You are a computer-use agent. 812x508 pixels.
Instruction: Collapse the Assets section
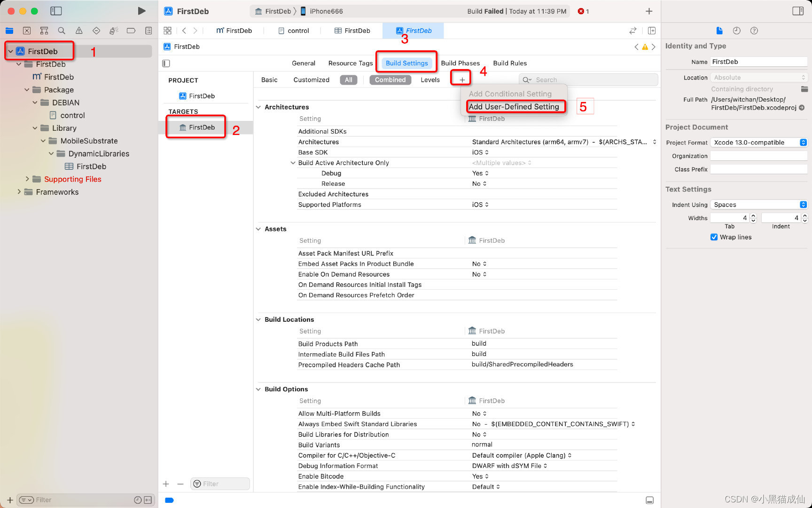pos(258,229)
